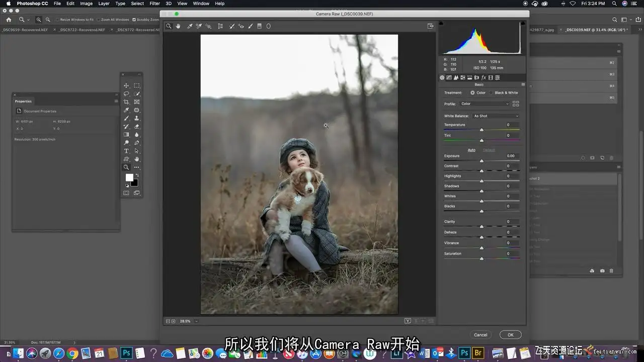Expand the Profile dropdown
This screenshot has width=644, height=362.
(x=485, y=104)
